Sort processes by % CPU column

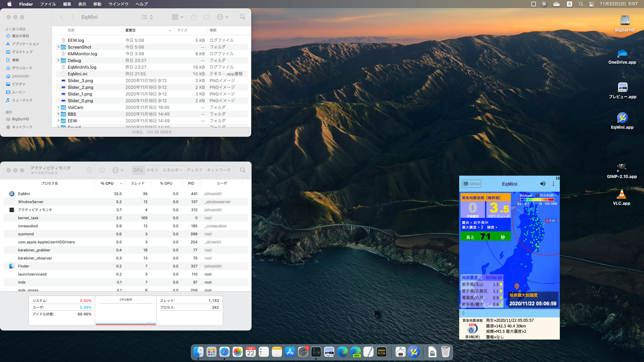tap(107, 183)
